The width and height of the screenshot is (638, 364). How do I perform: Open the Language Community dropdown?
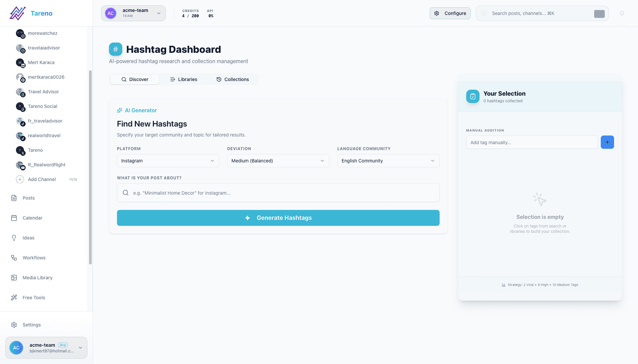pyautogui.click(x=388, y=161)
